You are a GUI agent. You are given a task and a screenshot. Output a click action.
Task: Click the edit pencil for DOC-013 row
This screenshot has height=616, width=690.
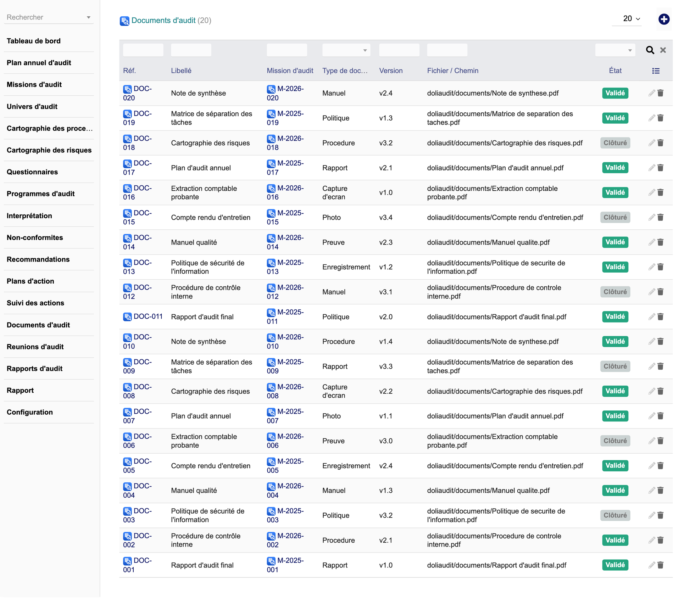click(651, 267)
